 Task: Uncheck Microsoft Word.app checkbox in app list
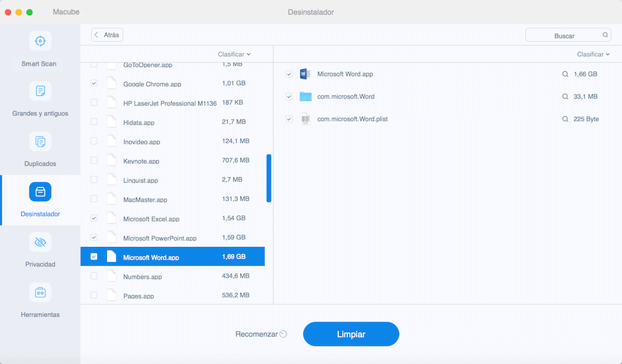(x=94, y=257)
